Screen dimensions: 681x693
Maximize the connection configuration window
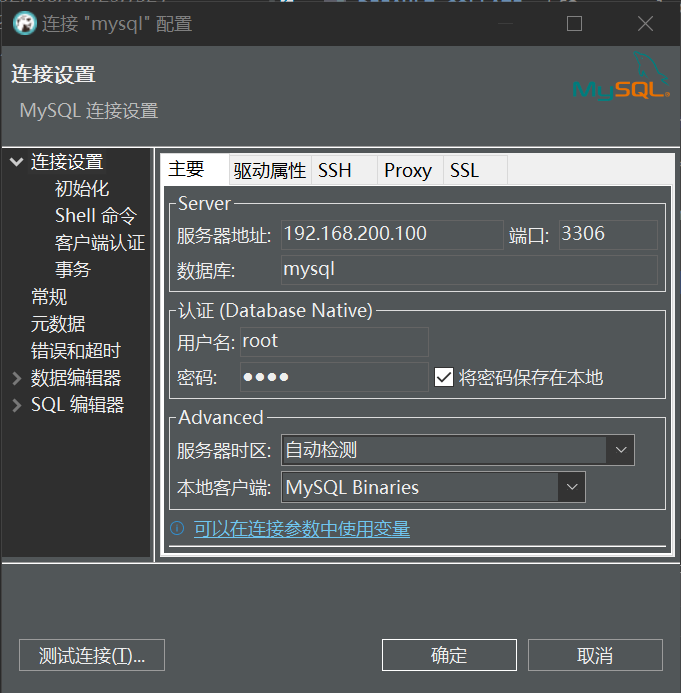[x=574, y=23]
